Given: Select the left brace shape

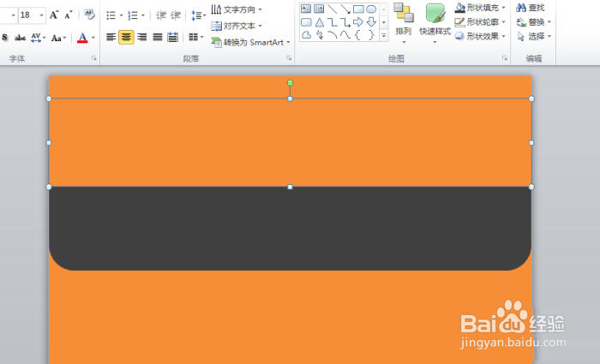Looking at the screenshot, I should click(357, 35).
